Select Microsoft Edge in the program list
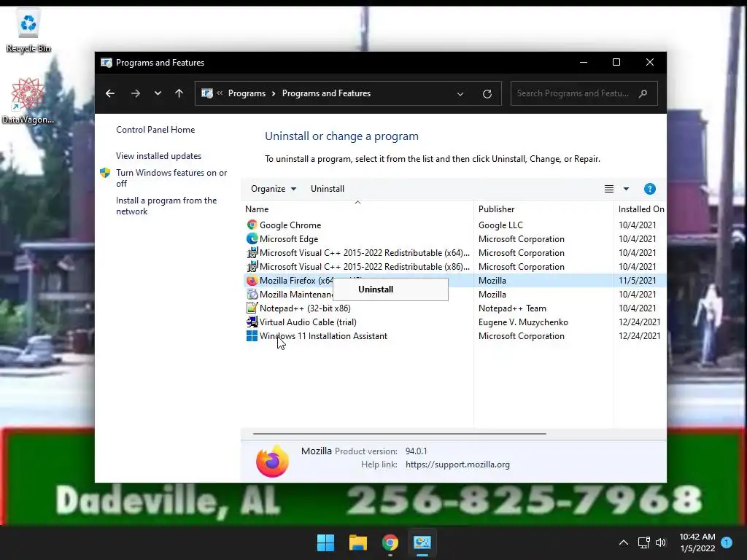The height and width of the screenshot is (560, 747). [x=289, y=238]
